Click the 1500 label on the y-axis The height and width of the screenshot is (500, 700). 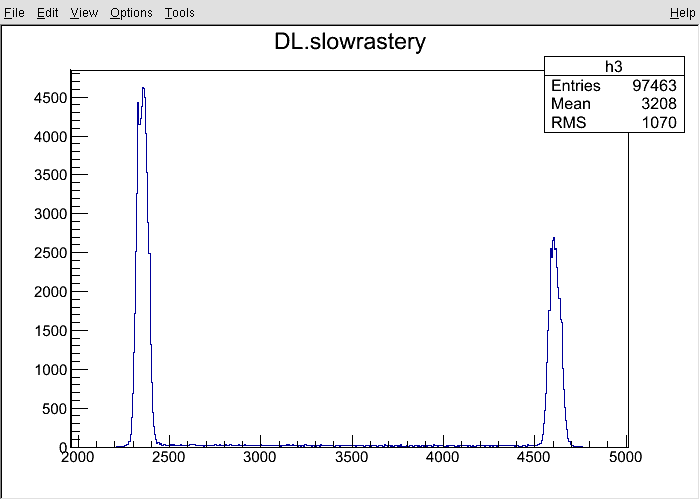pyautogui.click(x=50, y=331)
